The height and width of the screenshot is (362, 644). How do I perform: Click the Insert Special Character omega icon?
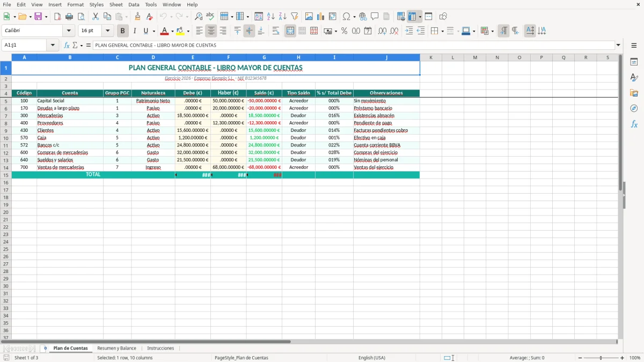(346, 17)
